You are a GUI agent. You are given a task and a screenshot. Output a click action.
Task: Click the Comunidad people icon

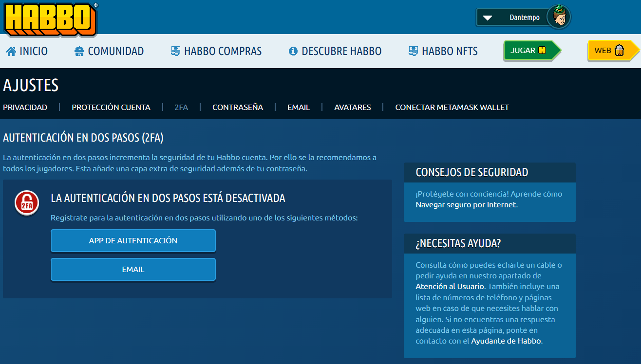pyautogui.click(x=79, y=51)
